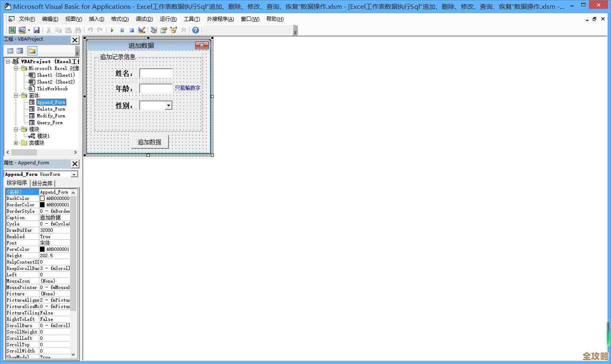611x364 pixels.
Task: Open the 调试(D) menu
Action: click(x=144, y=19)
